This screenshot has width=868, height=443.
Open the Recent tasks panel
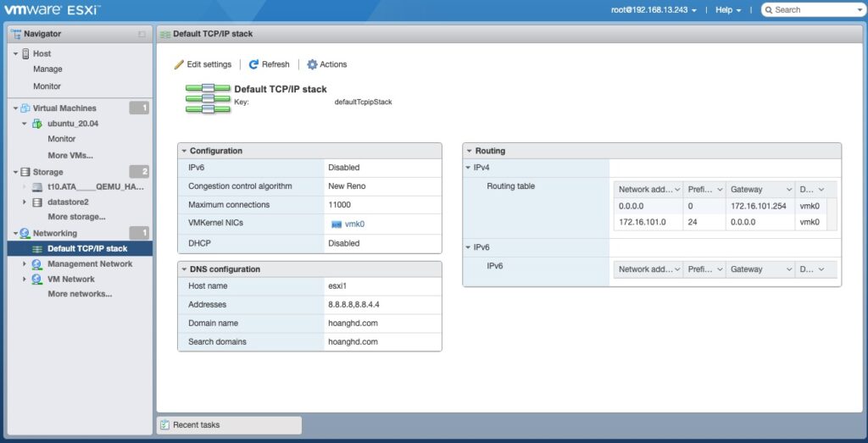[229, 425]
